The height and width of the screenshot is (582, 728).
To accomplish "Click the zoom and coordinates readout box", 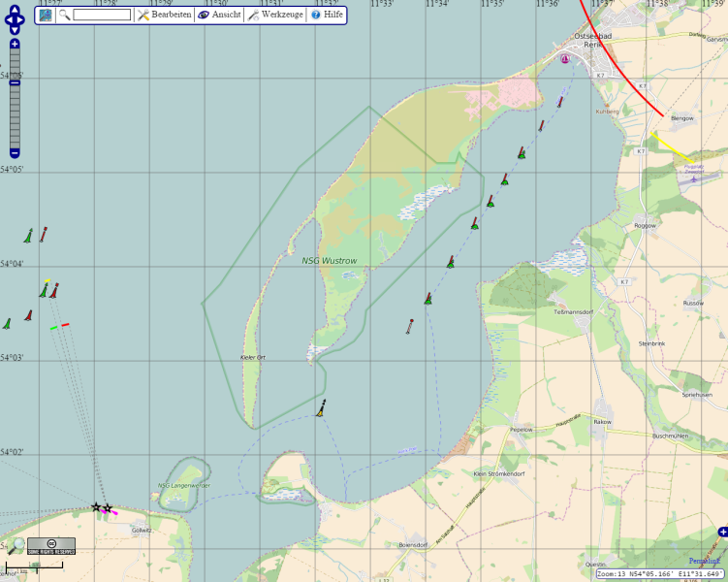I will [660, 574].
